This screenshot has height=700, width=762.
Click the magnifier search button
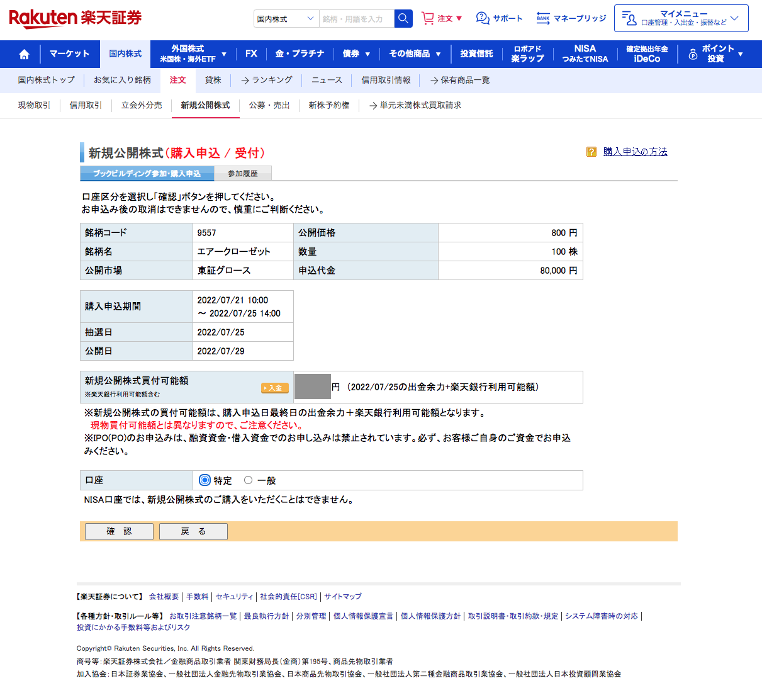pos(403,19)
